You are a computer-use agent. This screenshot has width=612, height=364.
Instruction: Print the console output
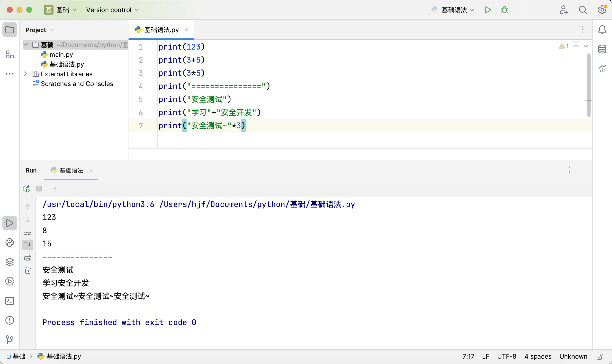pos(28,258)
